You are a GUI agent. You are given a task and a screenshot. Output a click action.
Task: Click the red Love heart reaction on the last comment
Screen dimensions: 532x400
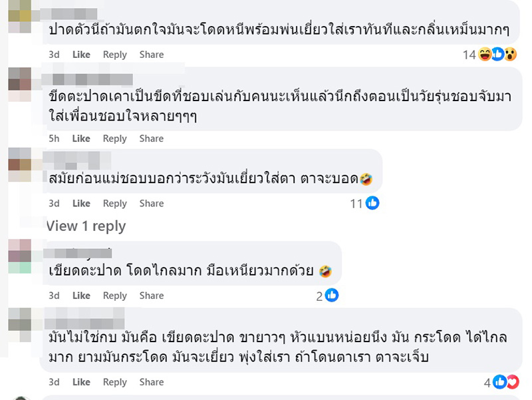point(512,382)
